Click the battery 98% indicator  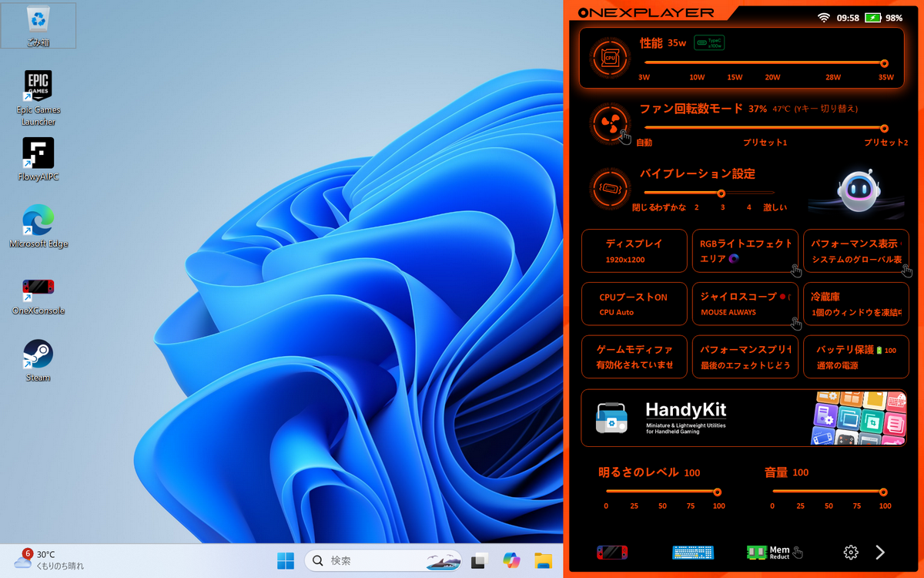tap(883, 17)
